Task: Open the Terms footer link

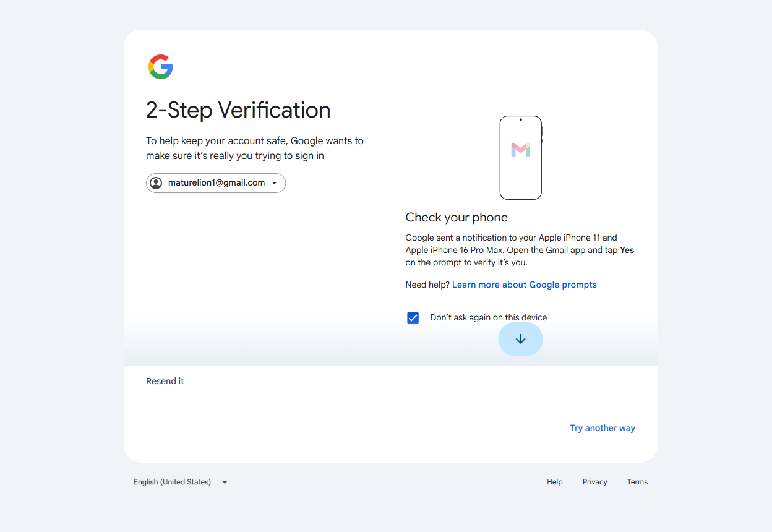Action: (637, 482)
